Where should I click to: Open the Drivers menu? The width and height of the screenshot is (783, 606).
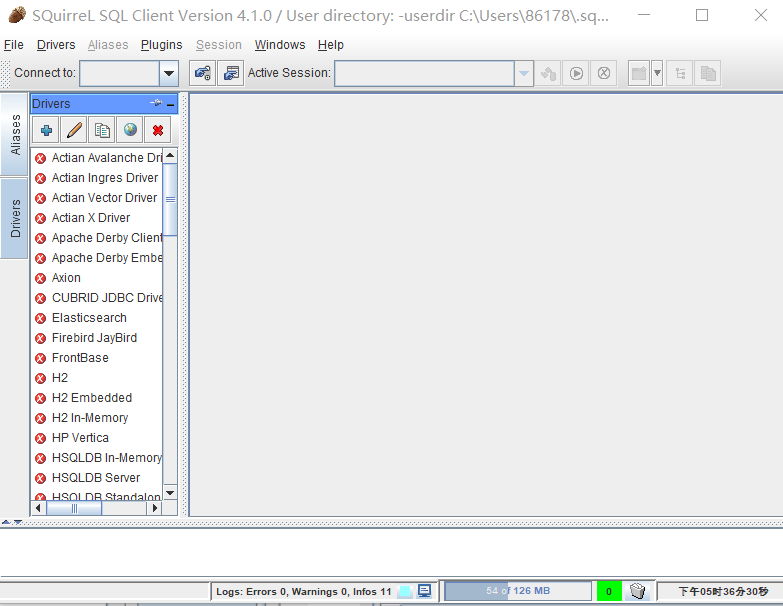tap(56, 45)
